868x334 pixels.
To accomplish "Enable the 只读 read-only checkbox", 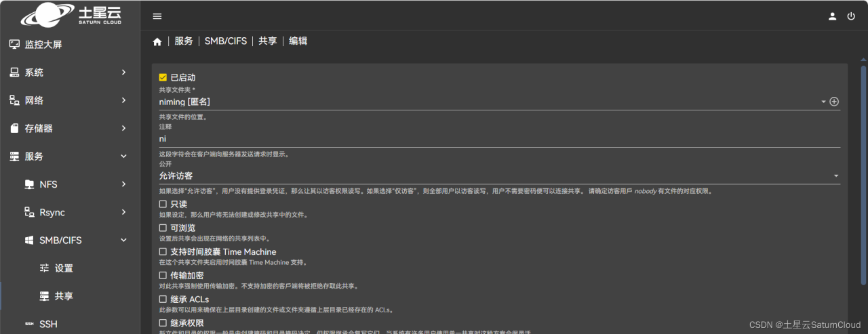I will [163, 204].
